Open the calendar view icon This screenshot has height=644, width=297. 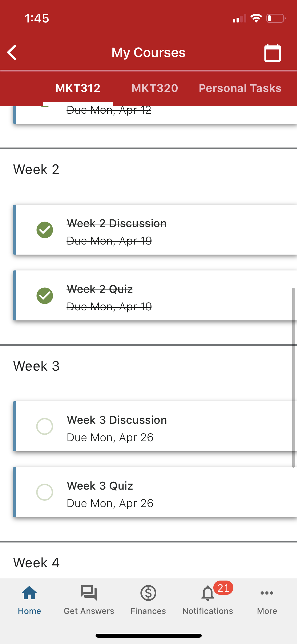pyautogui.click(x=272, y=53)
